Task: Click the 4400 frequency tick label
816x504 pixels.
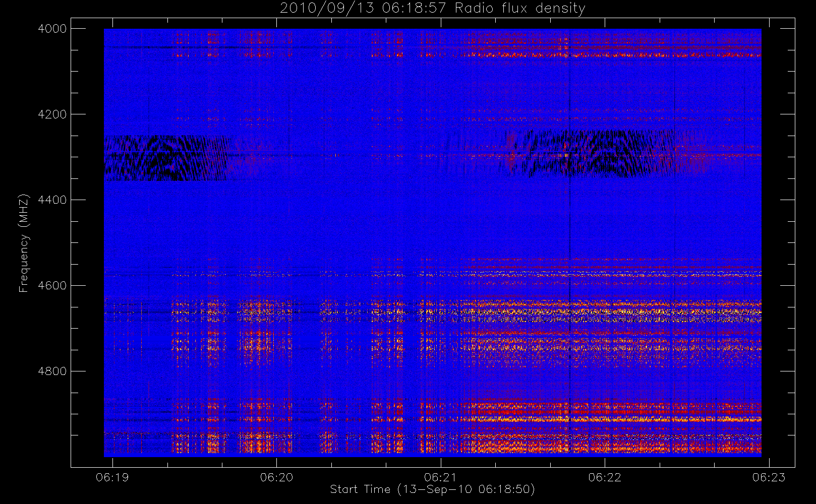Action: coord(52,200)
